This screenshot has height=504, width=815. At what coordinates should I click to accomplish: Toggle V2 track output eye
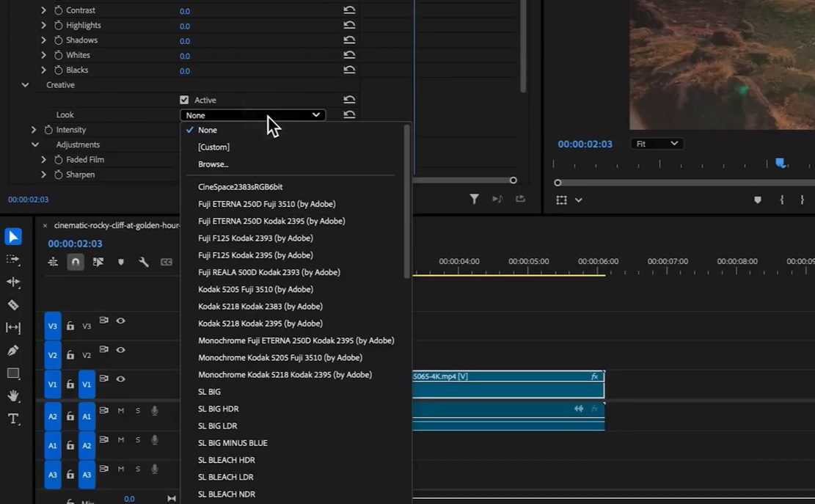[120, 350]
